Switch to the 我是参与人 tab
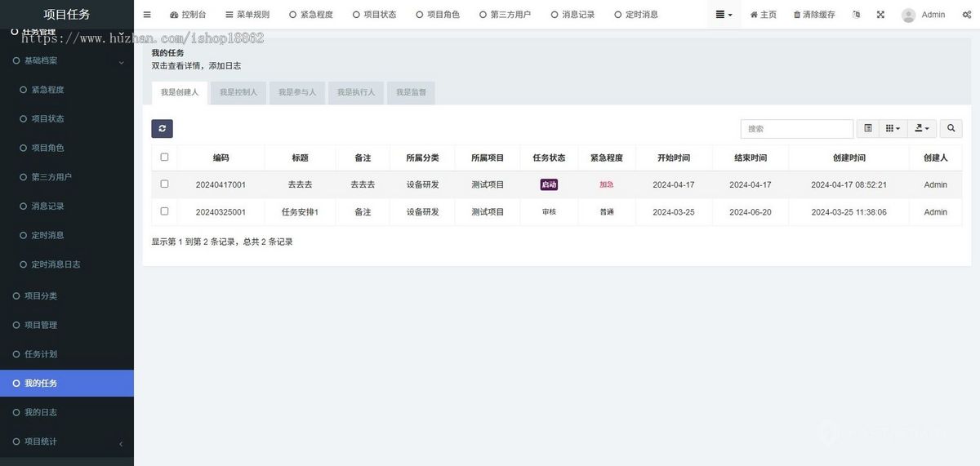Screen dimensions: 980x466 pyautogui.click(x=297, y=92)
